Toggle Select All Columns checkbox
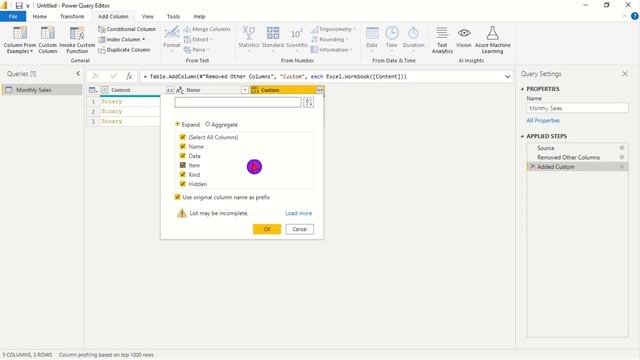640x360 pixels. click(182, 137)
